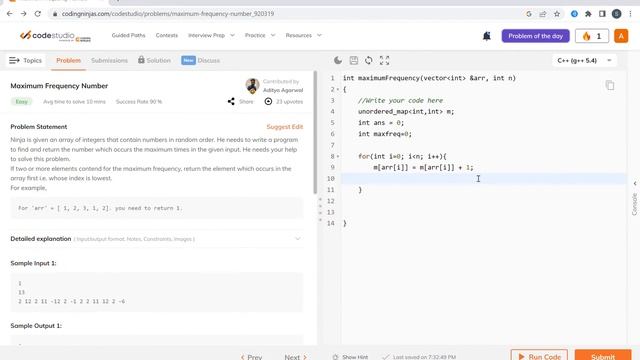The height and width of the screenshot is (360, 640).
Task: Click the codestudio logo
Action: tap(55, 36)
